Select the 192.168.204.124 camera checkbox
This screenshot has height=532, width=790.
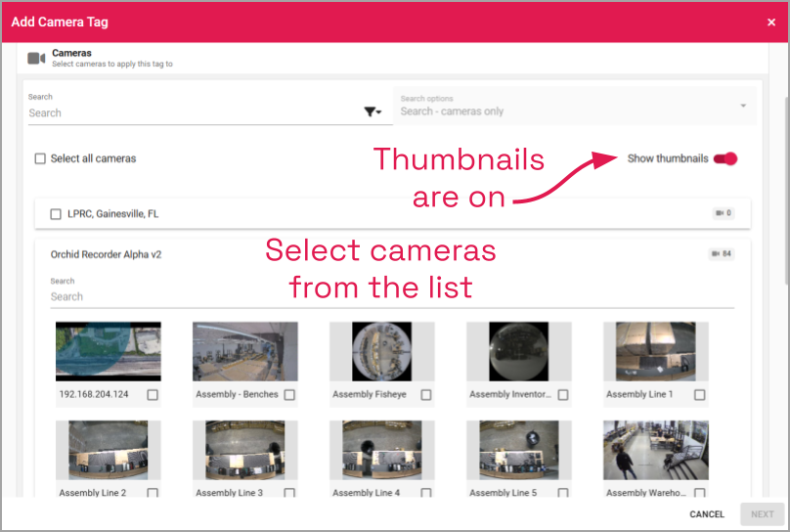click(153, 395)
